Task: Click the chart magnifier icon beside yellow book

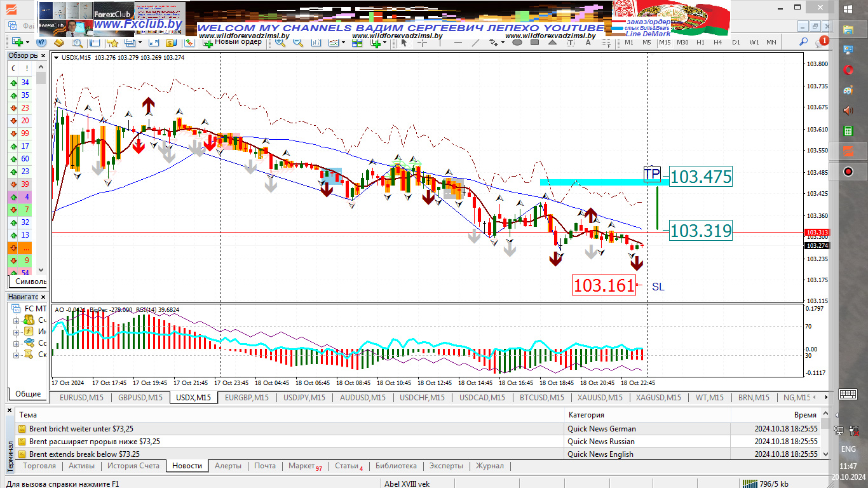Action: click(78, 43)
